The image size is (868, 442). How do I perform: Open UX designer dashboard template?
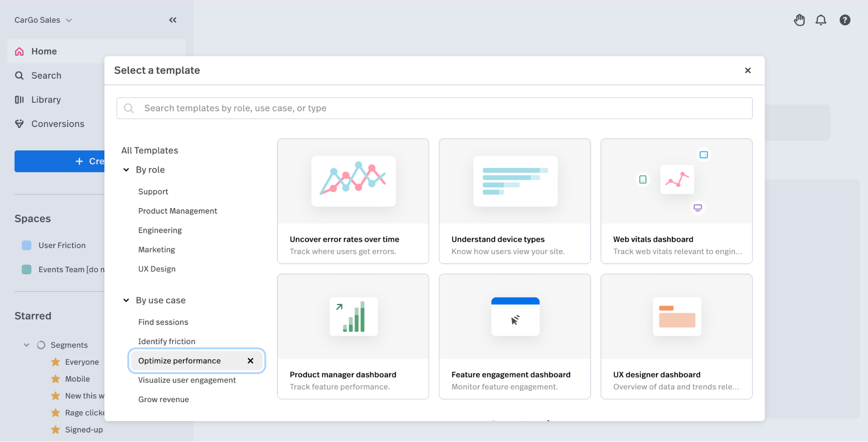click(x=677, y=336)
